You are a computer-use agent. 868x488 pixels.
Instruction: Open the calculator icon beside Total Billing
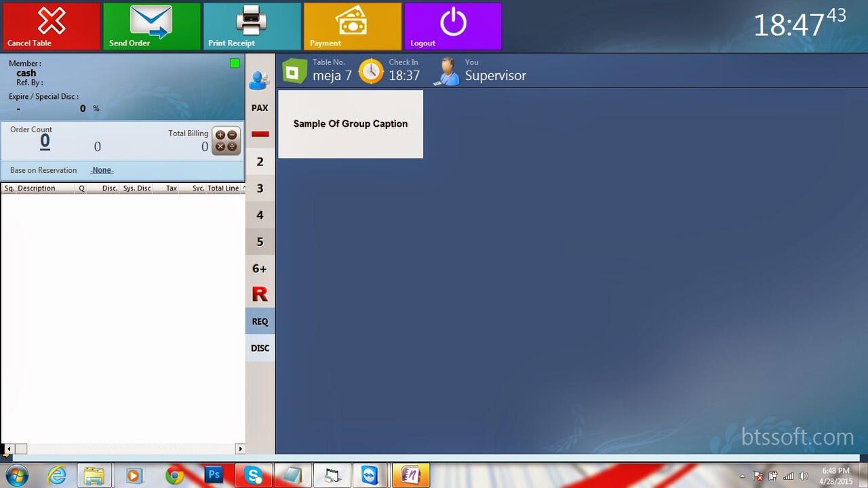point(226,141)
